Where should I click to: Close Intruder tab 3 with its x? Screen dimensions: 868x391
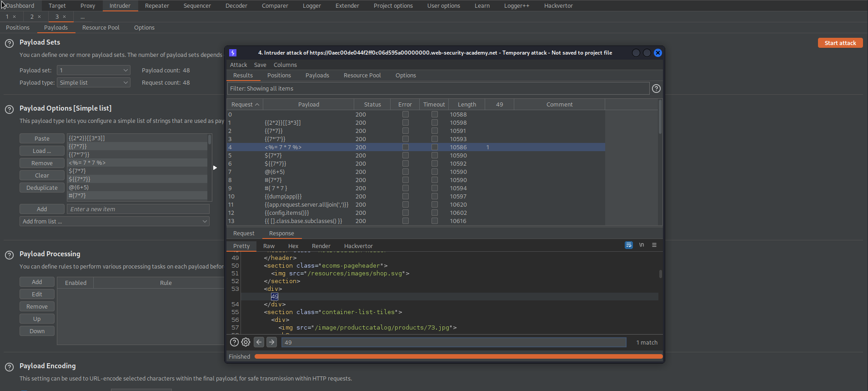click(64, 17)
